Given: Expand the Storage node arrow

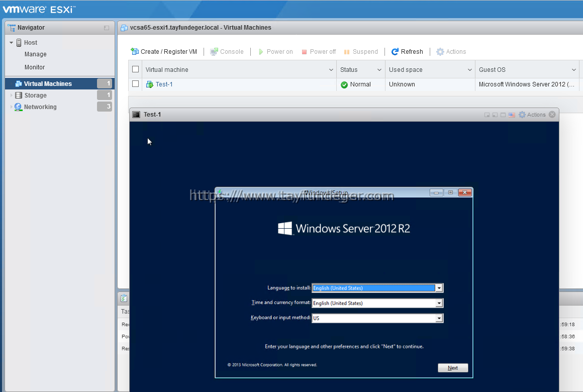Looking at the screenshot, I should coord(11,95).
